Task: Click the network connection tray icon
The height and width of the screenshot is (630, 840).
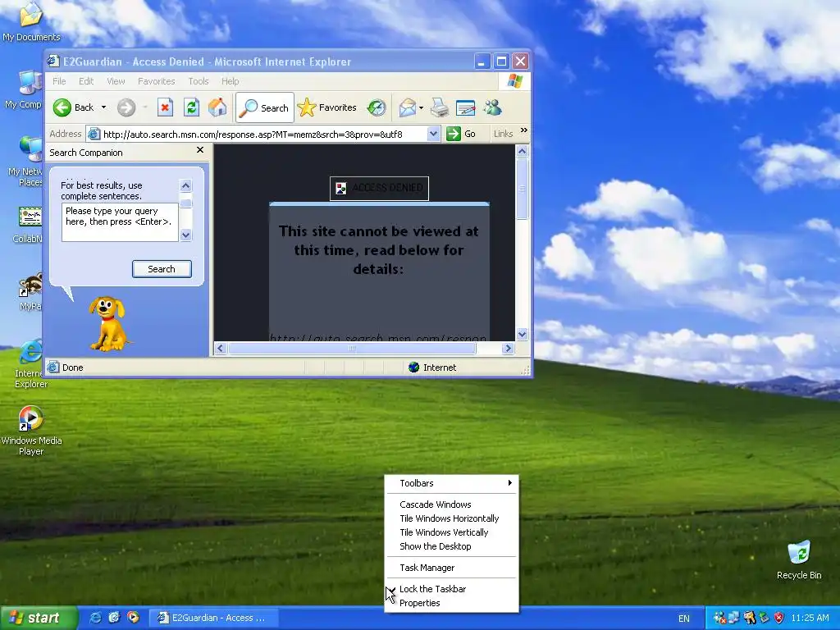Action: pos(733,619)
